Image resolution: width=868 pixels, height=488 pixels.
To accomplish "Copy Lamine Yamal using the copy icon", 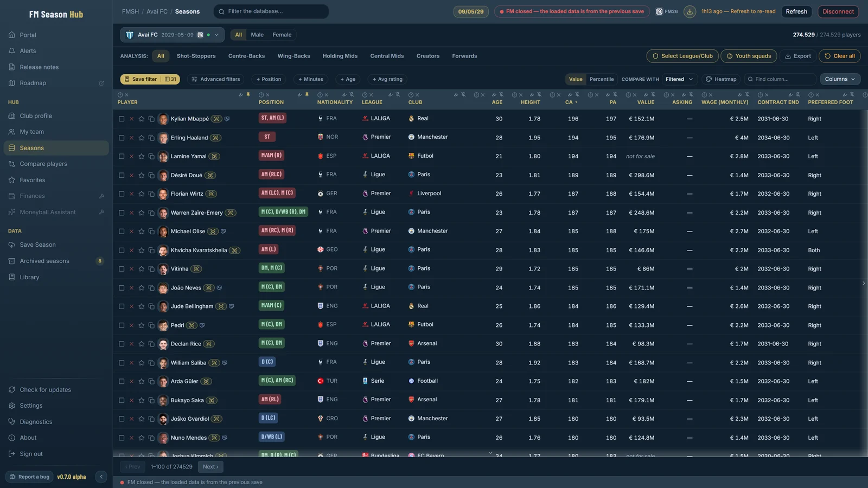I will tap(151, 156).
